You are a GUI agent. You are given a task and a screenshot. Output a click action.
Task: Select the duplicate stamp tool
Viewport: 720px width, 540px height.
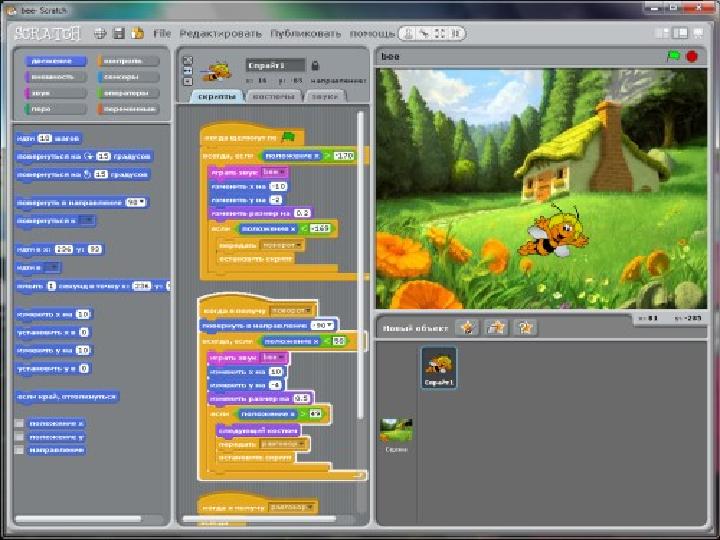click(408, 34)
